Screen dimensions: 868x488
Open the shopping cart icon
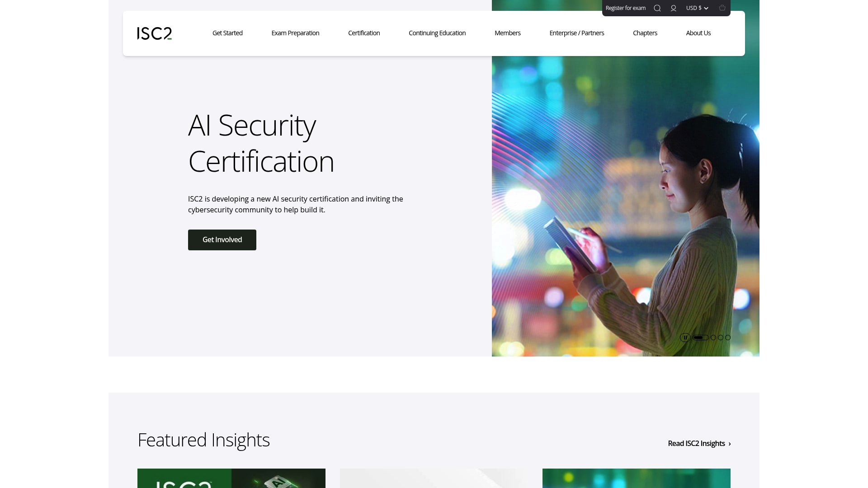[x=722, y=8]
